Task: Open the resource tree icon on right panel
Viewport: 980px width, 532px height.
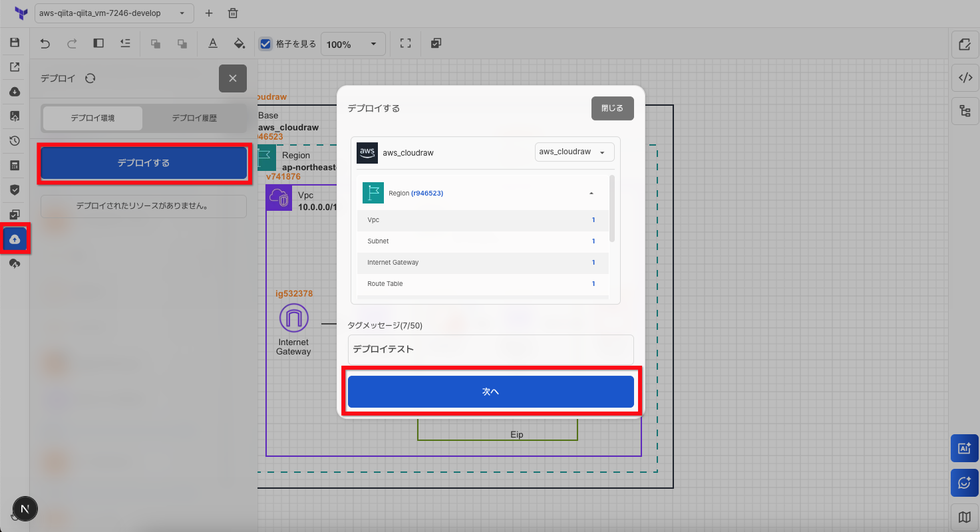Action: click(965, 111)
